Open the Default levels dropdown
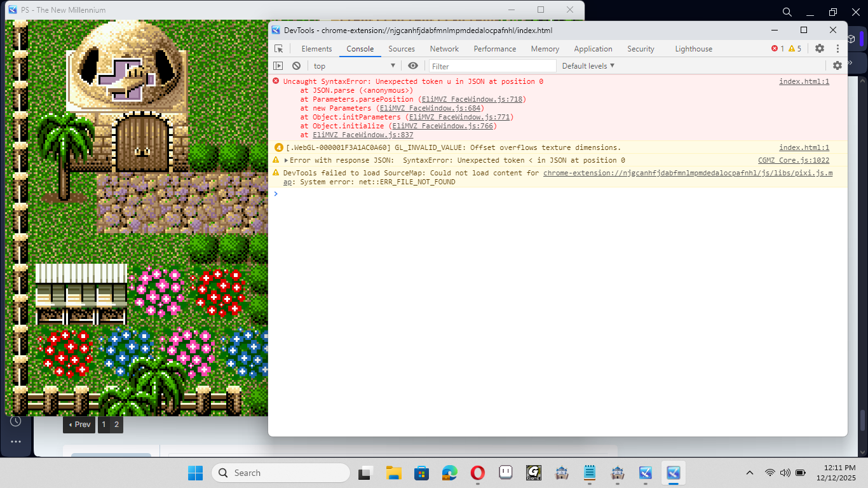The width and height of the screenshot is (868, 488). point(588,66)
